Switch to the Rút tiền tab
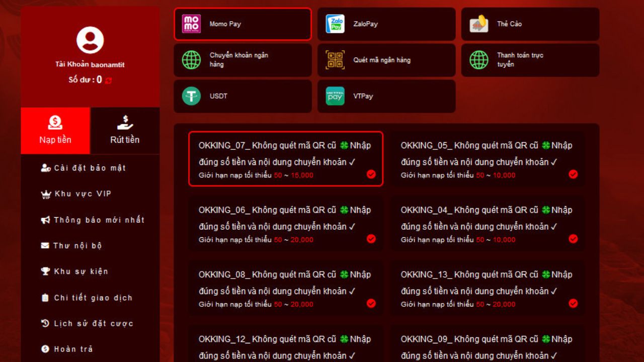The height and width of the screenshot is (362, 644). point(125,131)
